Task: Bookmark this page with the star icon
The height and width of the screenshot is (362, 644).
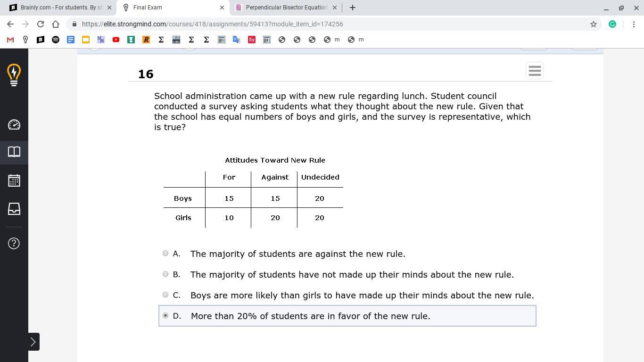Action: point(594,24)
